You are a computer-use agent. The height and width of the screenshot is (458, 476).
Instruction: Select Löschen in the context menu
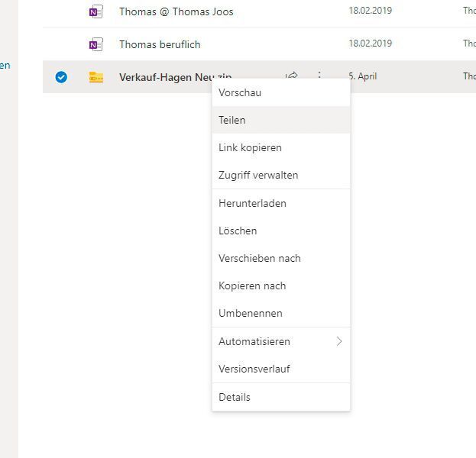click(238, 231)
